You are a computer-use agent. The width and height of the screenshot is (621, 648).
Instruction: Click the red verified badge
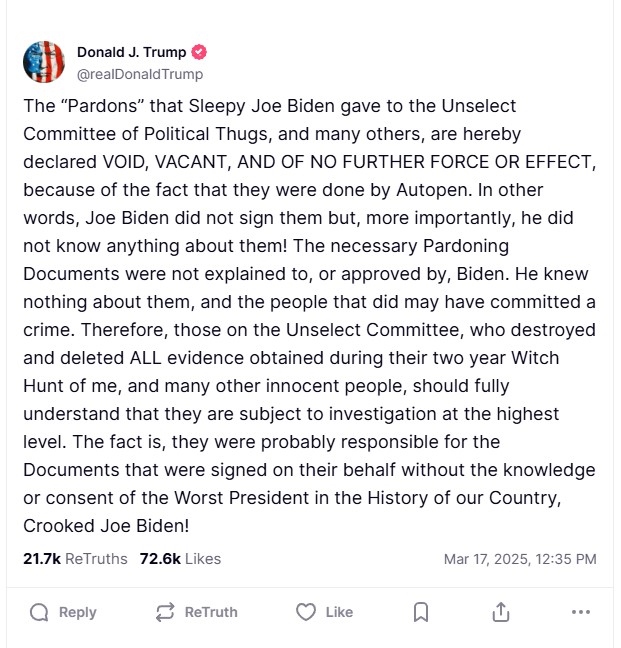[199, 53]
